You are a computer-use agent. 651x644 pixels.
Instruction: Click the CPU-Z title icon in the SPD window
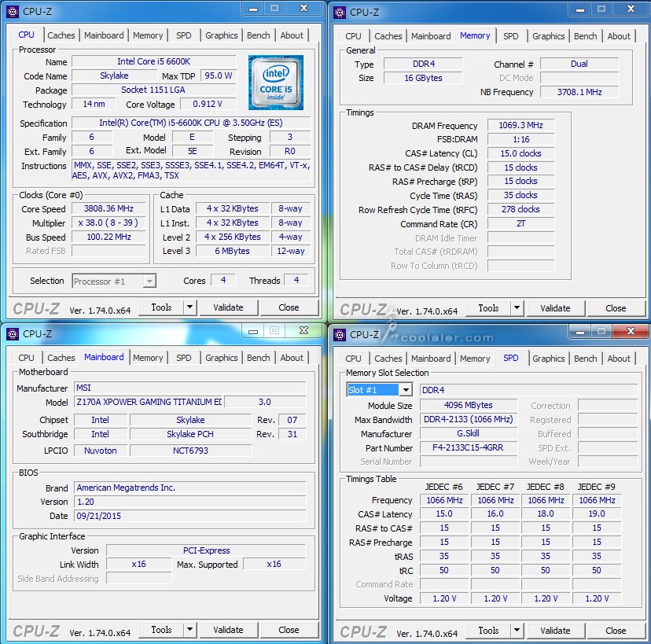tap(340, 335)
